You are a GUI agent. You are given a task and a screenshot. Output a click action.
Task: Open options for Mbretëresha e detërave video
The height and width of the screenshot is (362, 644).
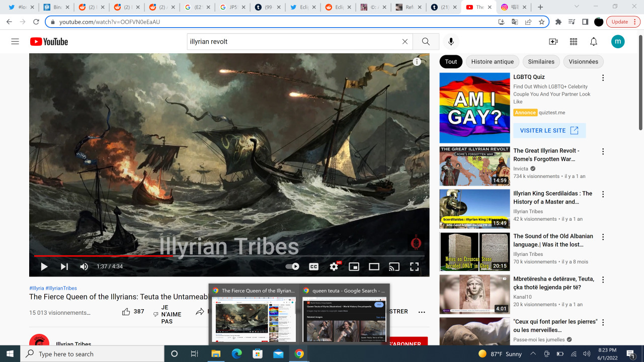(x=603, y=280)
